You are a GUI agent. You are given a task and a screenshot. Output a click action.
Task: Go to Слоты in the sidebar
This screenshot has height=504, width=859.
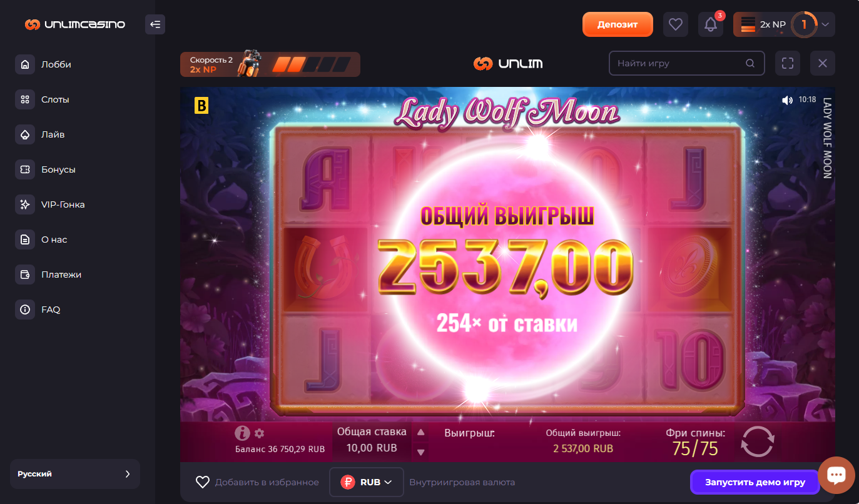coord(55,99)
